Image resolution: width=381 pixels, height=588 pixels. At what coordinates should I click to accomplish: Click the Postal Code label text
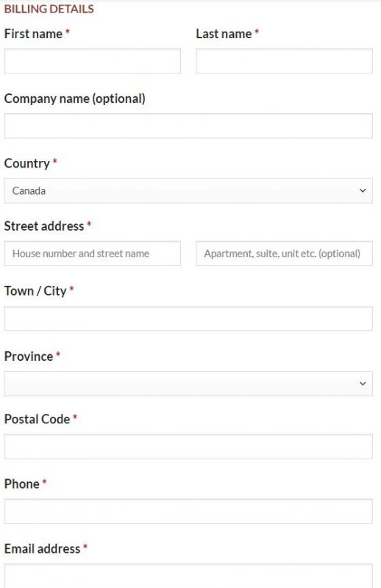pos(38,419)
